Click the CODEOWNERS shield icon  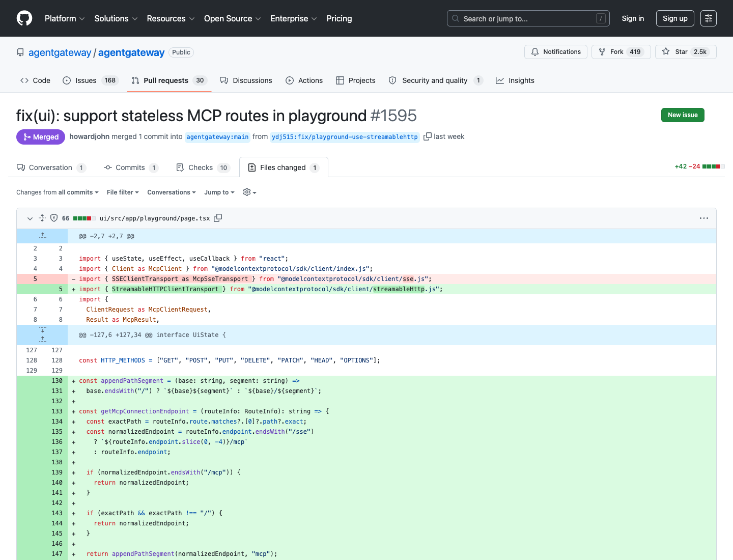[54, 218]
